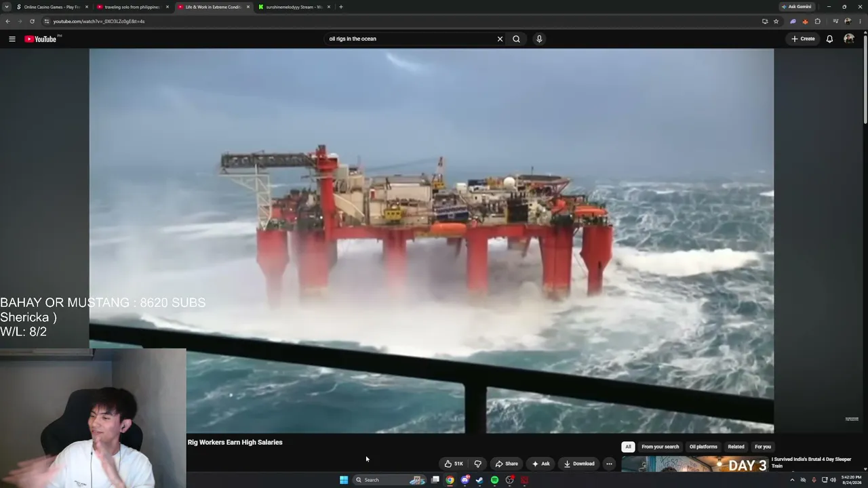Open the Extensions puzzle menu
The height and width of the screenshot is (488, 868).
tap(817, 21)
